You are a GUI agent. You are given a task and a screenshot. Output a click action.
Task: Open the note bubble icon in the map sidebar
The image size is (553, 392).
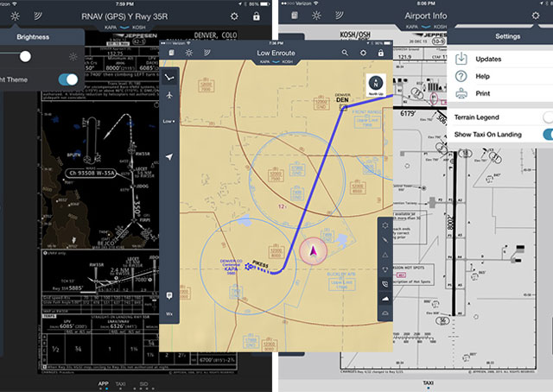169,295
